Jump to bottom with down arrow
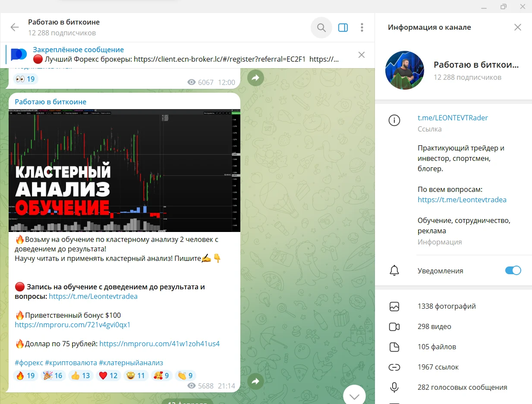 pos(354,396)
